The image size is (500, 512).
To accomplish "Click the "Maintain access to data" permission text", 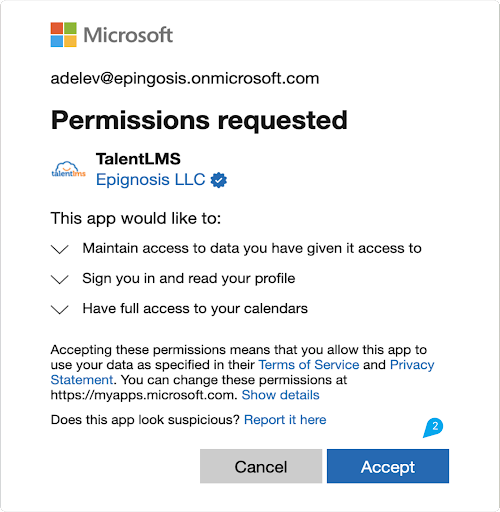I will pos(252,248).
